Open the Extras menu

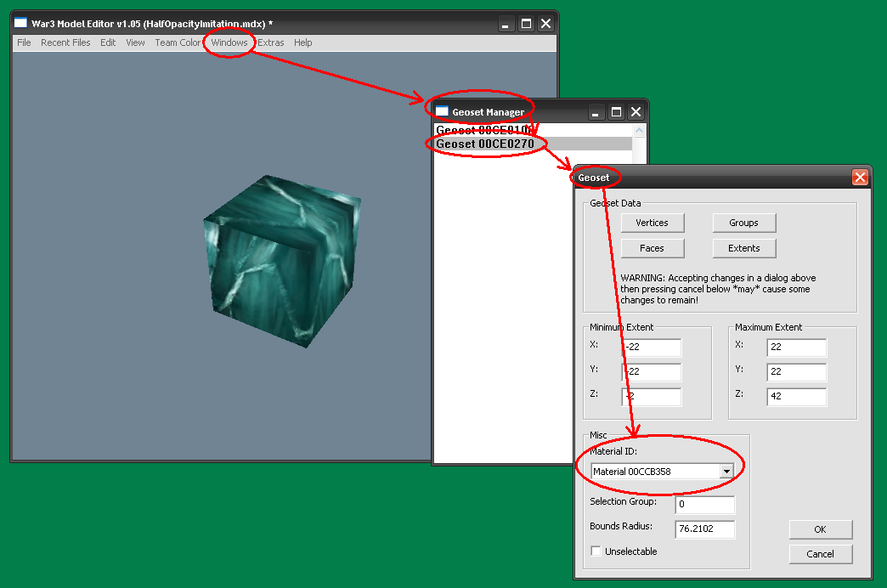pyautogui.click(x=271, y=42)
